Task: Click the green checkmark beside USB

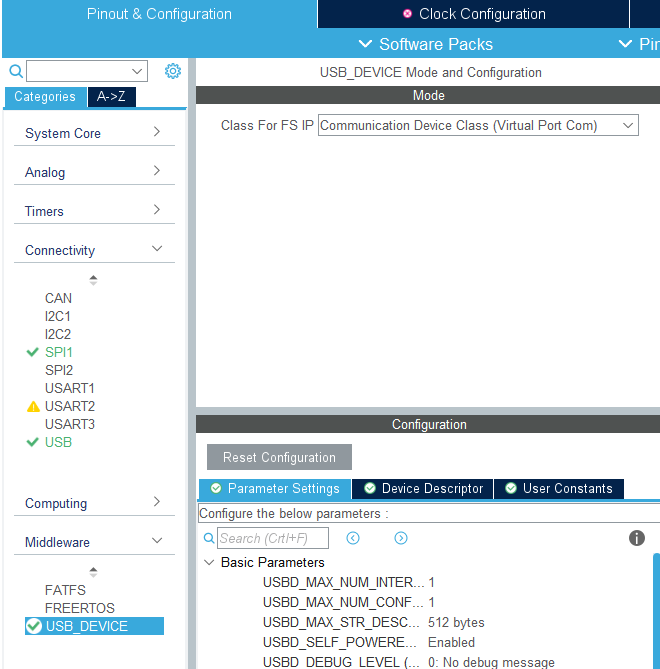Action: 32,442
